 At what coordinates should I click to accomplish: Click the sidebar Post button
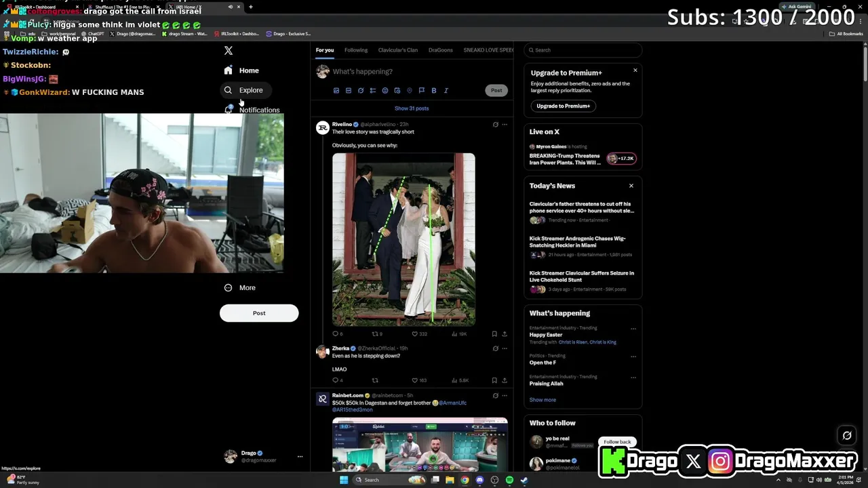point(259,313)
